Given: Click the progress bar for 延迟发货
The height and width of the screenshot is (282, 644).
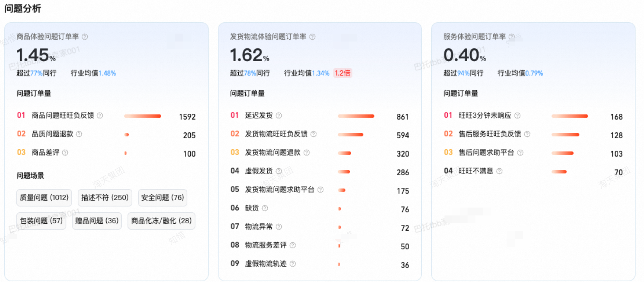Looking at the screenshot, I should point(356,116).
